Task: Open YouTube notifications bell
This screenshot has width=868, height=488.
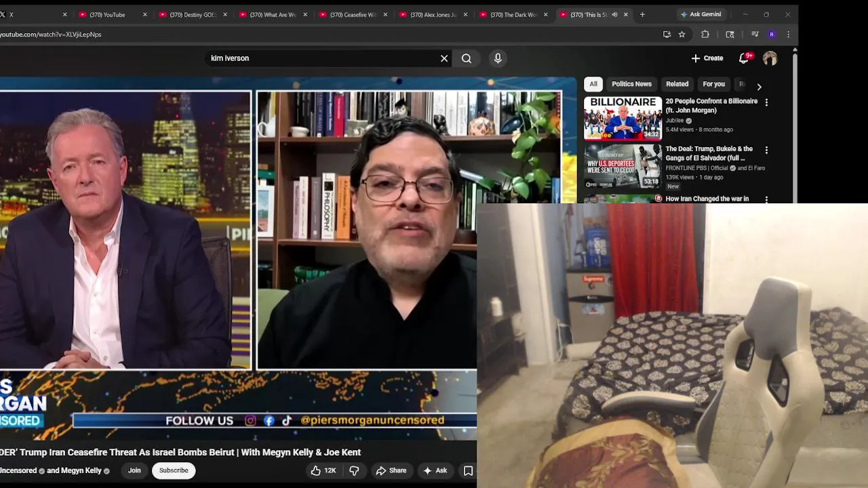Action: [x=744, y=58]
